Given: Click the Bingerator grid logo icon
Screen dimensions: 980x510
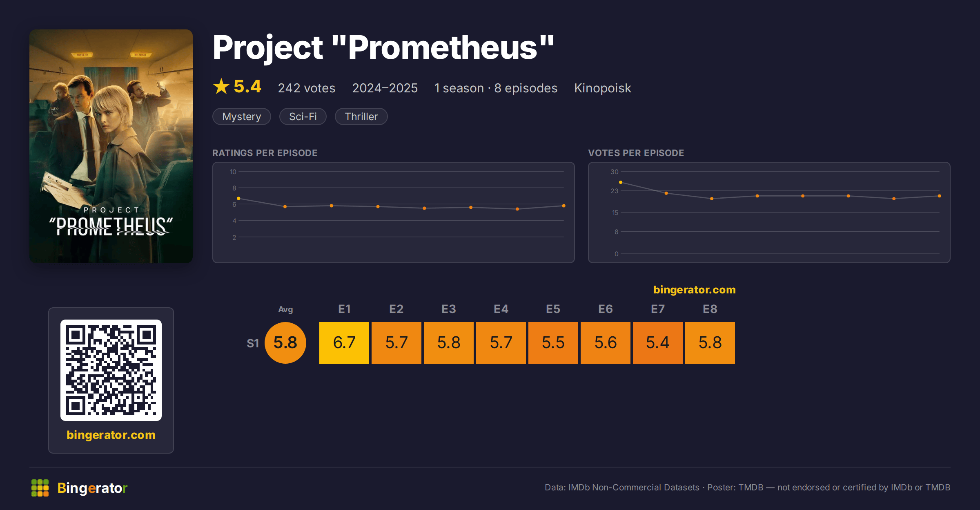Looking at the screenshot, I should pos(40,488).
